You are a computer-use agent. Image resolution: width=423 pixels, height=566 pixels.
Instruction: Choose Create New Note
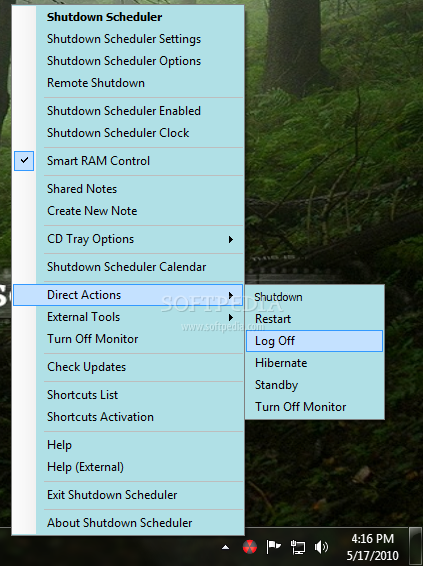click(x=128, y=211)
